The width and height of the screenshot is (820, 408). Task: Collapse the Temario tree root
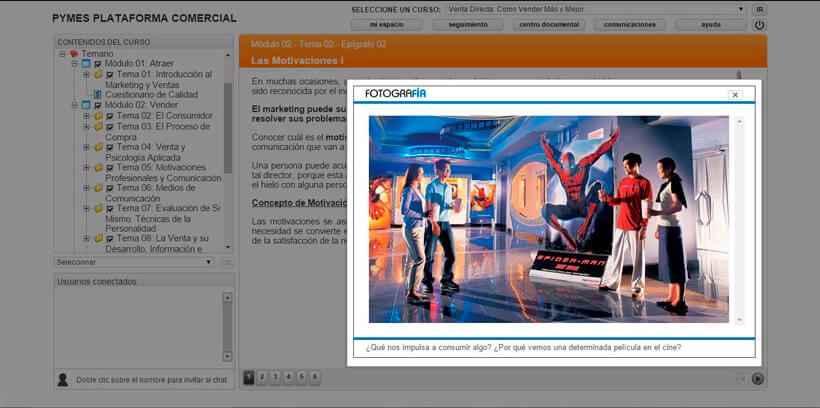[x=62, y=54]
